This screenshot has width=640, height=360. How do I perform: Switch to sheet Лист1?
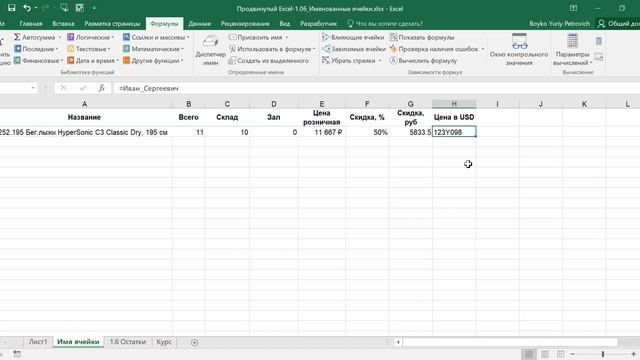38,342
